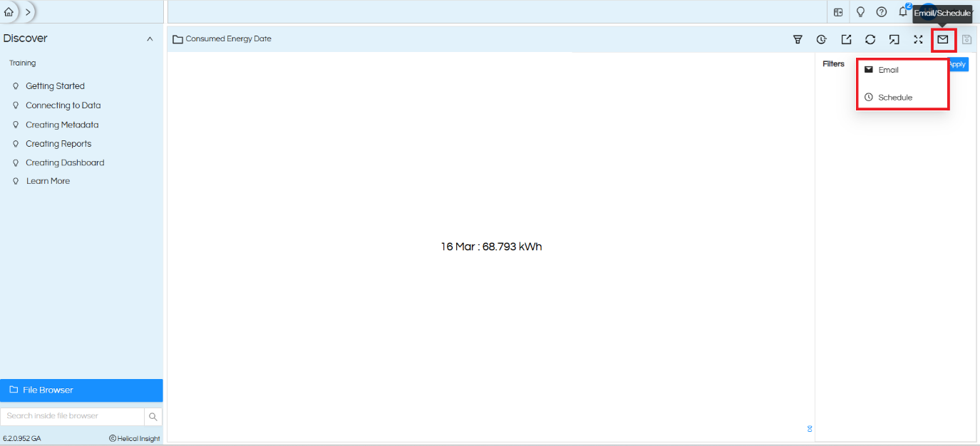Click the 16 Mar : 68.793 kWh value

click(491, 247)
